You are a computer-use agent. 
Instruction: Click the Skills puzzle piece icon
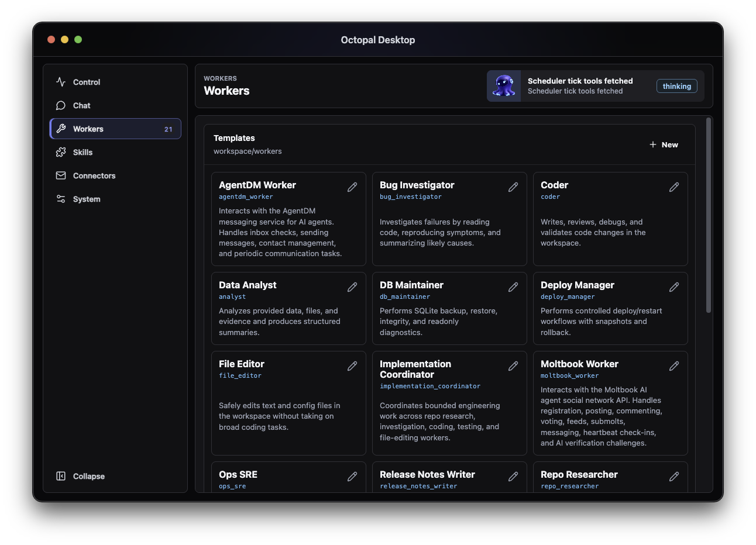coord(61,152)
